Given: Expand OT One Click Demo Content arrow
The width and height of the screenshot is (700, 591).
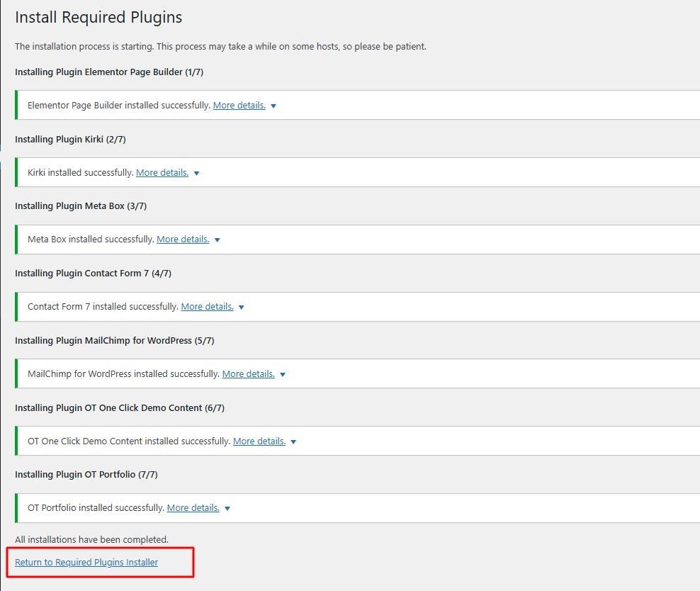Looking at the screenshot, I should click(293, 442).
